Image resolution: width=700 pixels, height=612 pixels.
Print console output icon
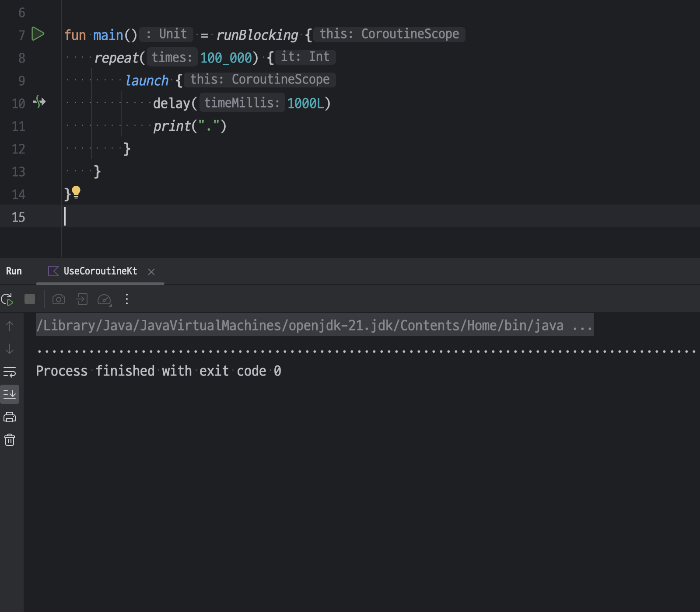pos(10,417)
